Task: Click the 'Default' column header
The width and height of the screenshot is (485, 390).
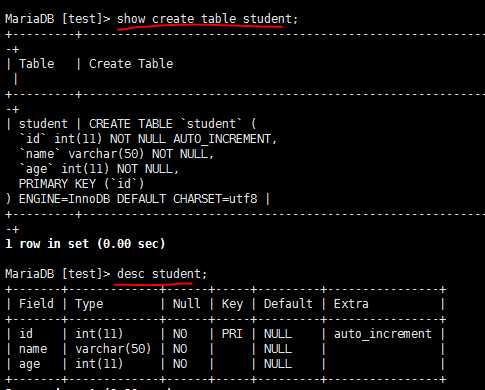Action: point(288,304)
